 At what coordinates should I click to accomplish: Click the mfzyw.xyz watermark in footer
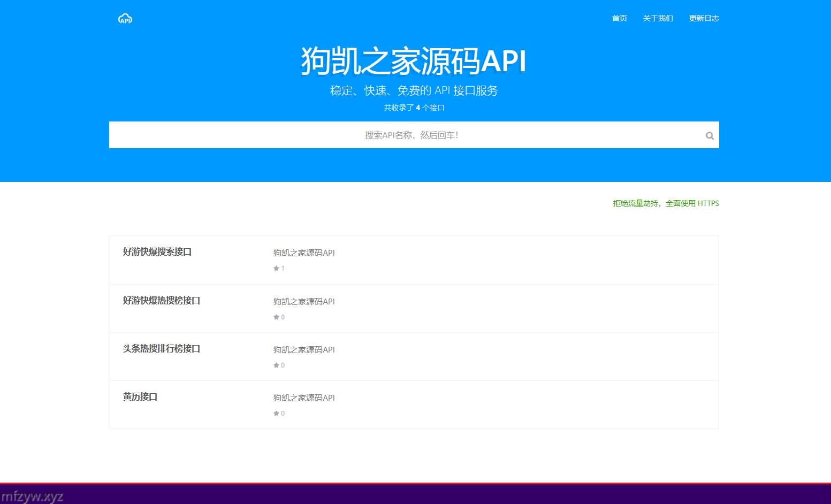(32, 496)
